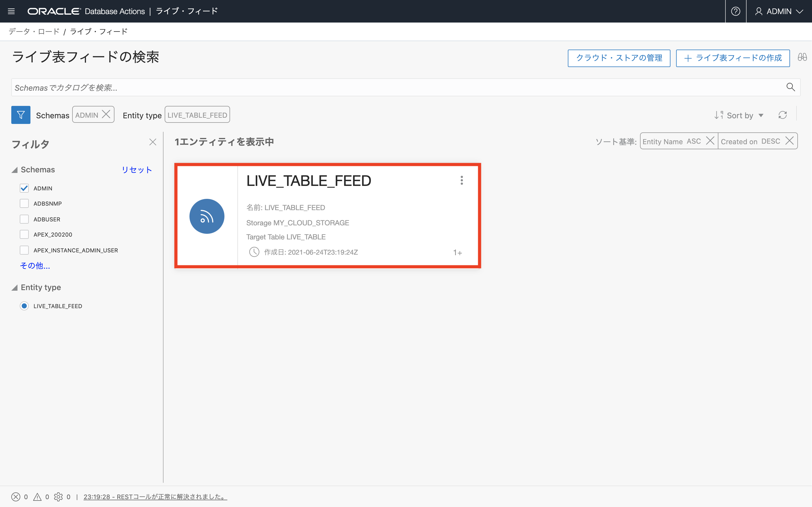Close the filter panel with X
Viewport: 812px width, 507px height.
pos(153,142)
